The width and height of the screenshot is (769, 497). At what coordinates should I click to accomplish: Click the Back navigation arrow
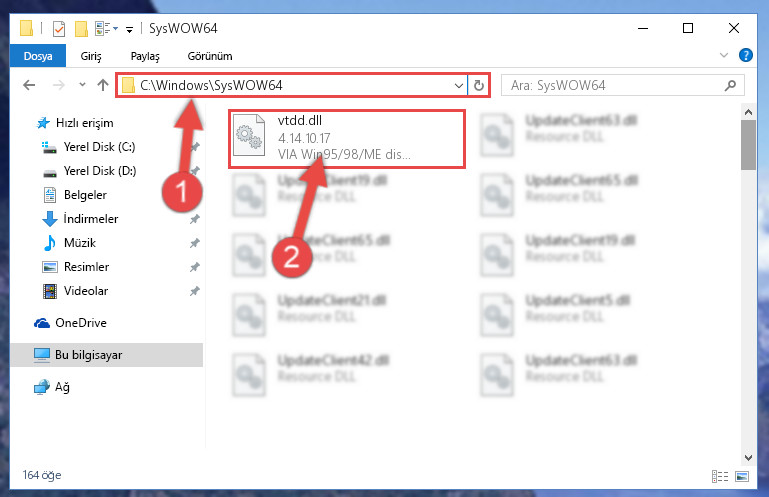[29, 85]
